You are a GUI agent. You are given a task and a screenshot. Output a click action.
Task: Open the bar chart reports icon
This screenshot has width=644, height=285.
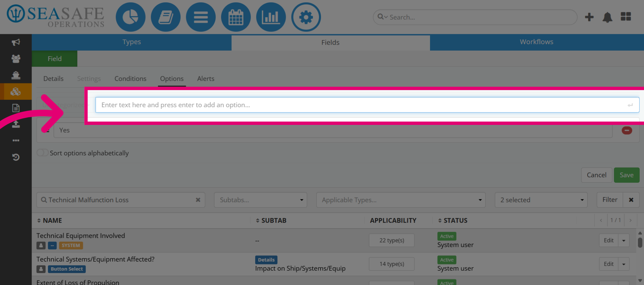click(271, 17)
